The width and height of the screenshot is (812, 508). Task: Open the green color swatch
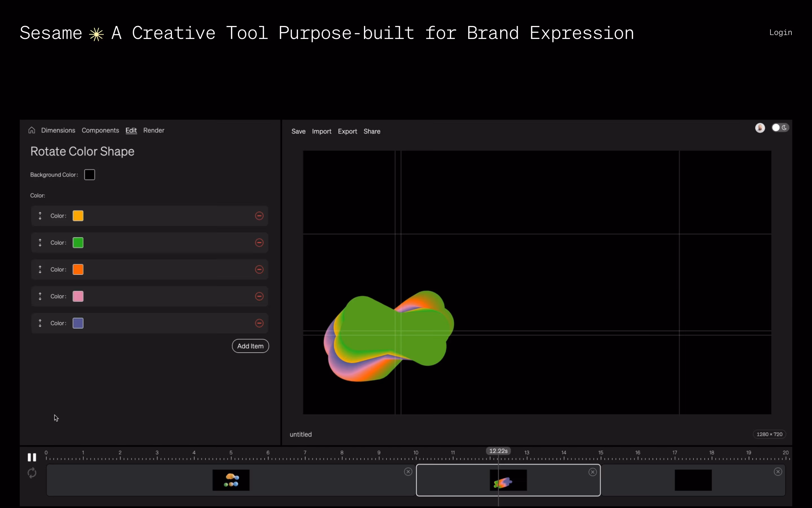tap(78, 243)
